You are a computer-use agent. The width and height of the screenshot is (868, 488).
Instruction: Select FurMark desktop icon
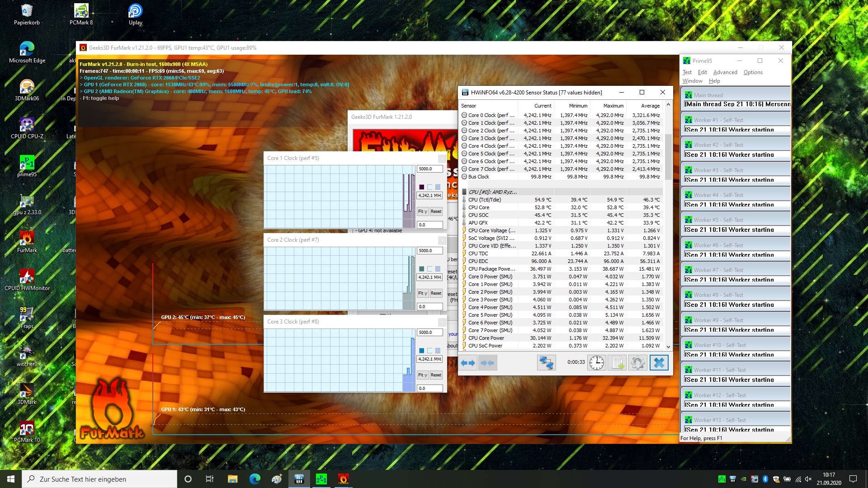(x=27, y=242)
